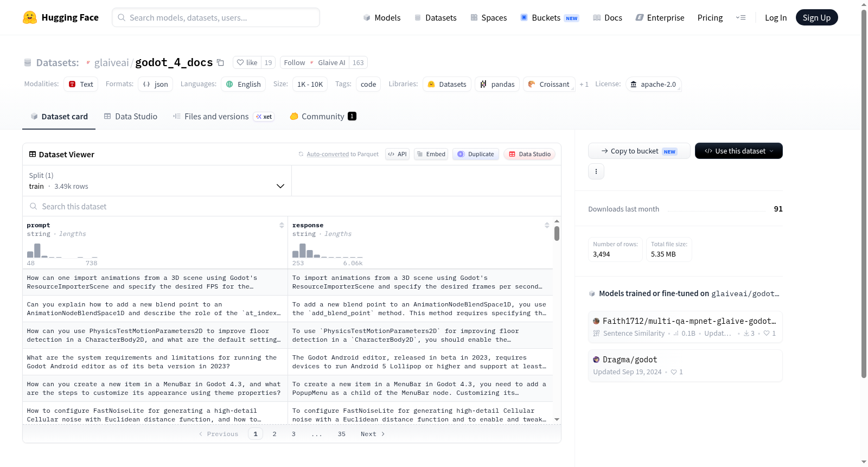The image size is (868, 467).
Task: Click the like heart button
Action: (x=247, y=62)
